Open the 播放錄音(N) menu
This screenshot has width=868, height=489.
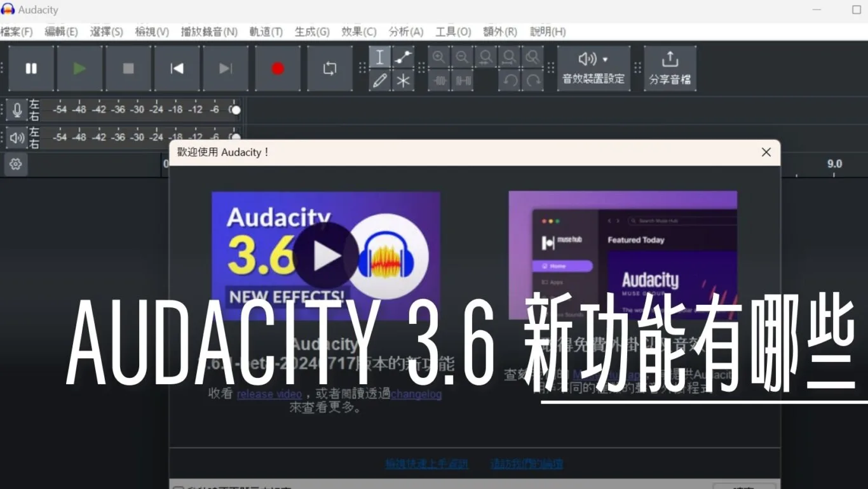(x=209, y=32)
